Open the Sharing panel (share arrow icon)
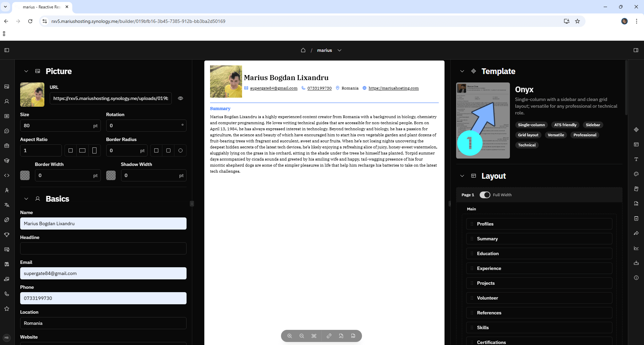 coord(636,233)
